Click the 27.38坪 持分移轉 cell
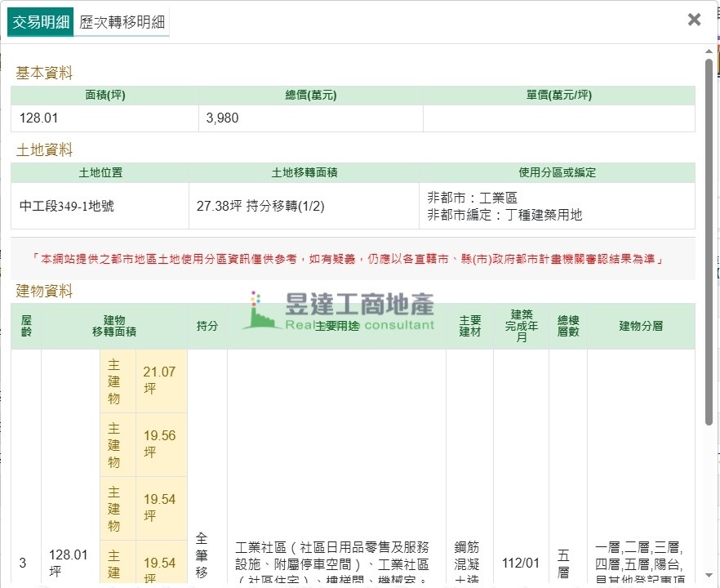Screen dimensions: 720x588 click(x=260, y=206)
